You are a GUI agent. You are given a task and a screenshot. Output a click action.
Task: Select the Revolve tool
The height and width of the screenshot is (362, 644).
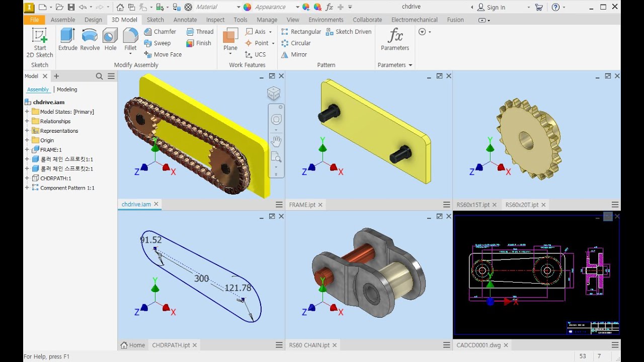tap(90, 39)
